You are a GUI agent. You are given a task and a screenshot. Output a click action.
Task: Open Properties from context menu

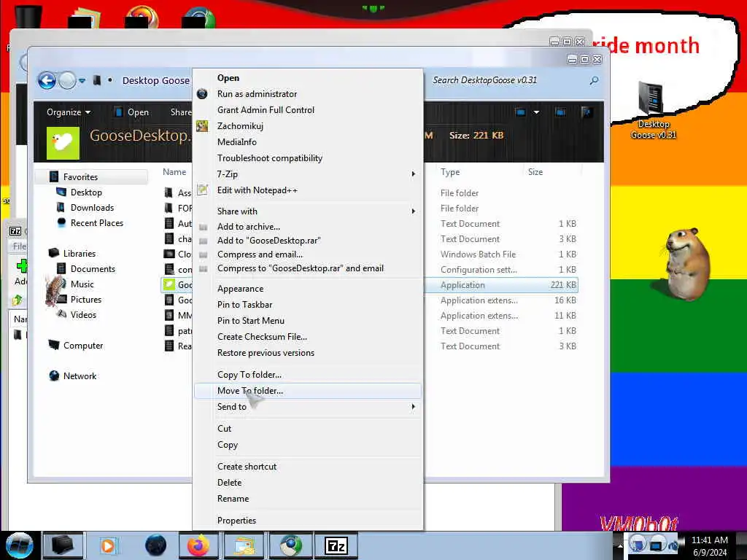click(307, 521)
